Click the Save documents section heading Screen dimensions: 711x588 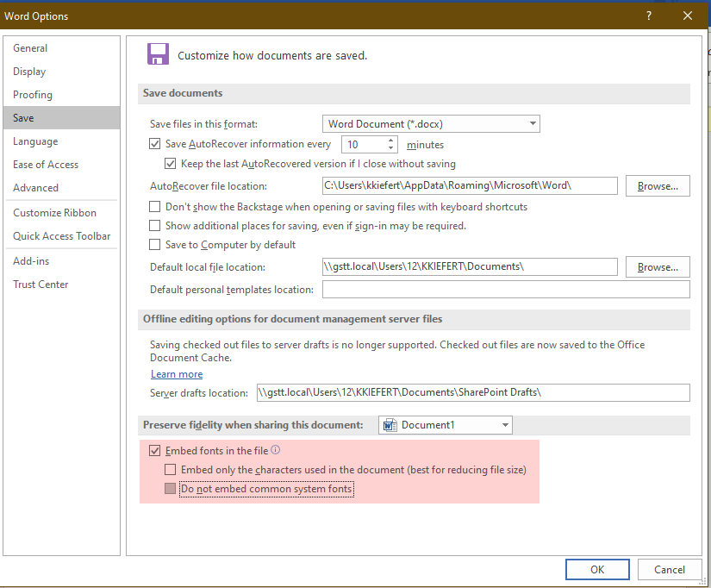[x=183, y=93]
